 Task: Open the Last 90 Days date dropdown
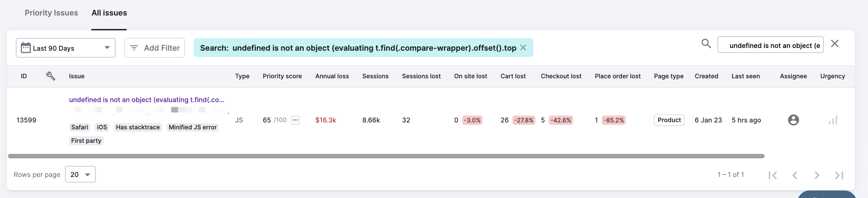pos(66,48)
